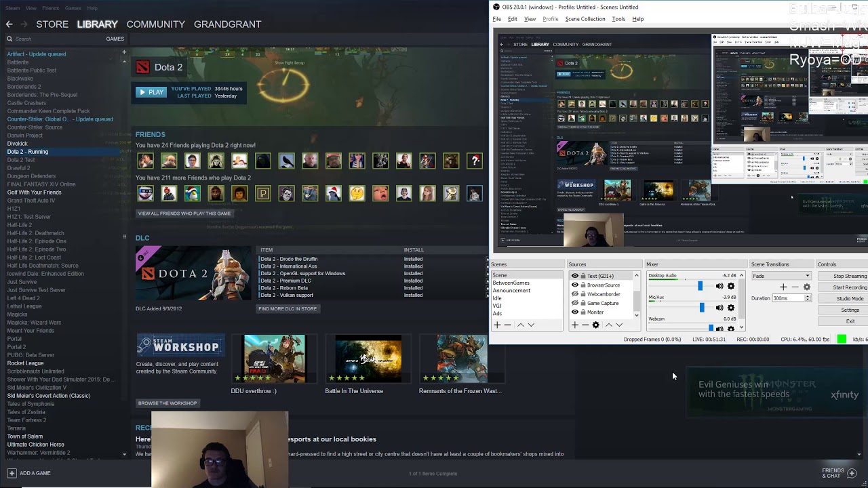Viewport: 868px width, 488px height.
Task: Open the yellow P friend avatar
Action: click(262, 194)
